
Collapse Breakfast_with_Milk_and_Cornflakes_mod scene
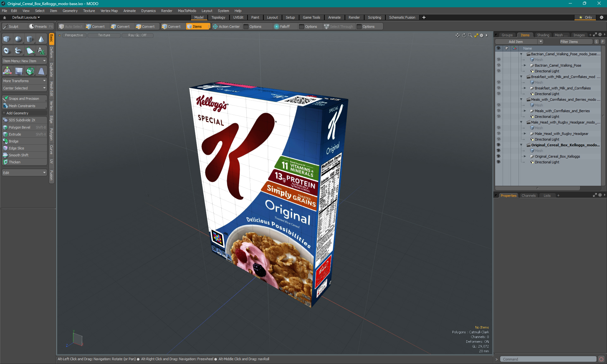tap(521, 77)
